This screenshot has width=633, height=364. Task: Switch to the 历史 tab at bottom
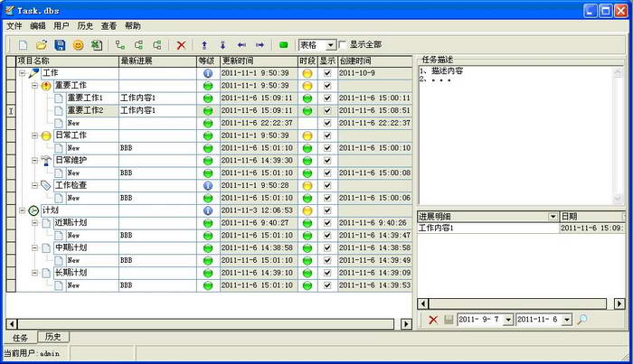52,337
